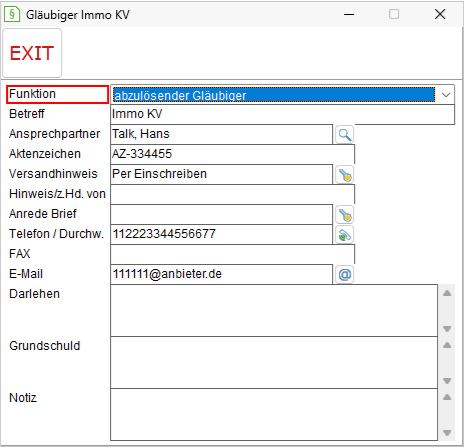The image size is (464, 448).
Task: Click the Darlehen scrollbar up arrow
Action: coord(447,293)
